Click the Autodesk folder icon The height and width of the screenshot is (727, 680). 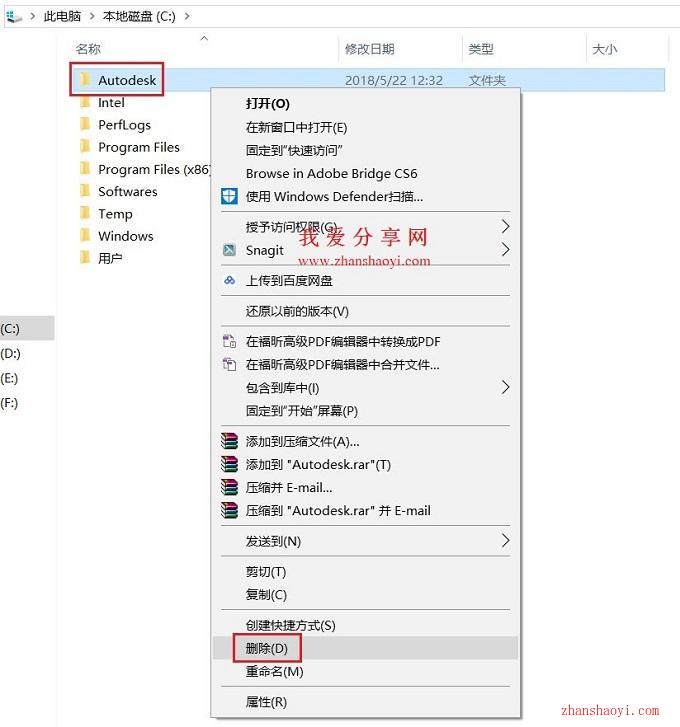(85, 80)
